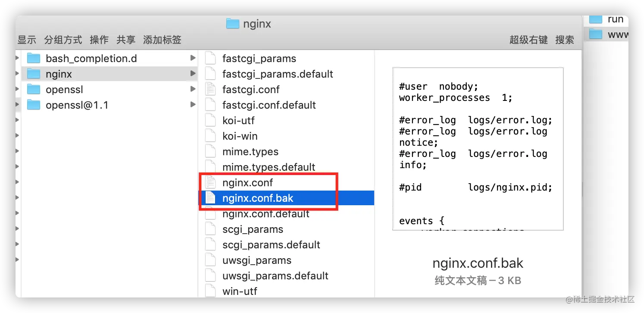Open the 显示 menu in toolbar
The height and width of the screenshot is (313, 644).
point(27,40)
